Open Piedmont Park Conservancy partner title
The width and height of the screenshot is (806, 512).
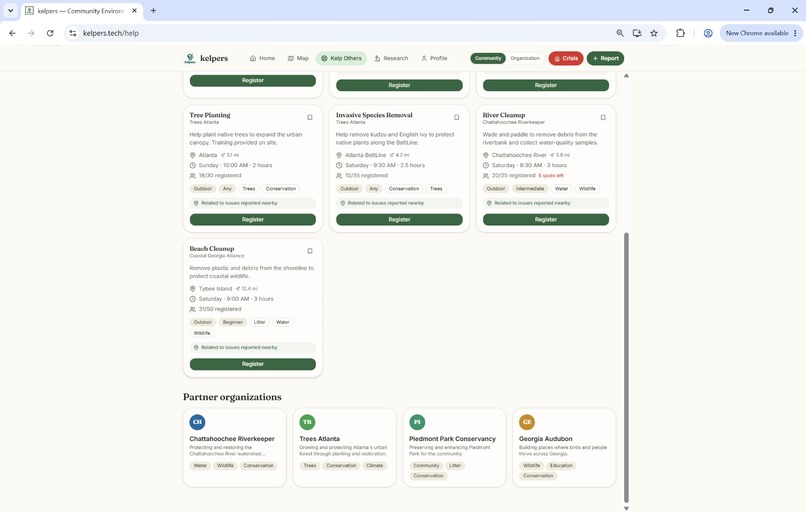point(452,439)
